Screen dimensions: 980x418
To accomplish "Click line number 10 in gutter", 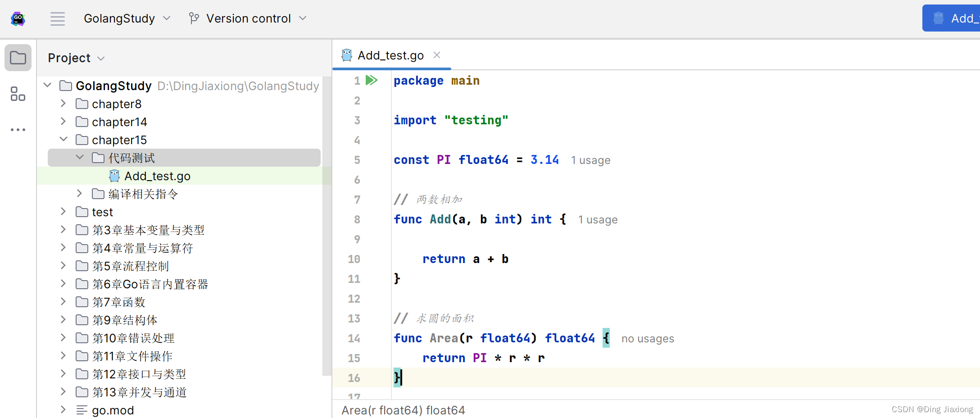I will pos(354,259).
